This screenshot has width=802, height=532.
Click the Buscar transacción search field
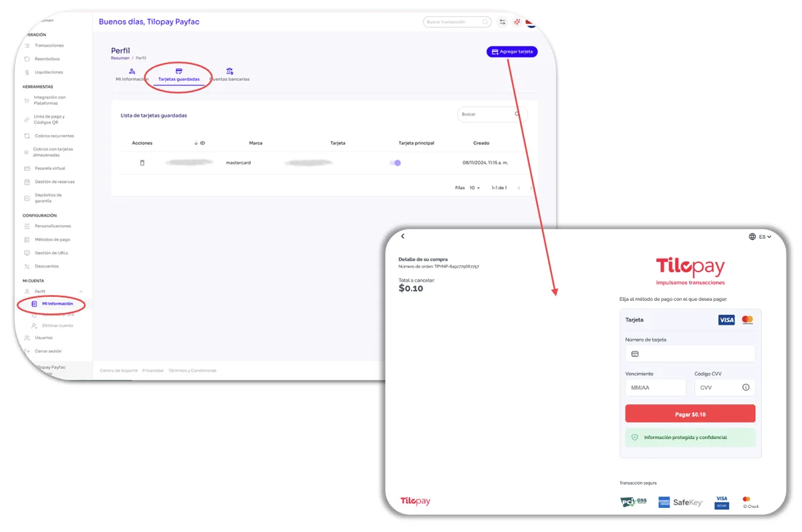tap(457, 22)
